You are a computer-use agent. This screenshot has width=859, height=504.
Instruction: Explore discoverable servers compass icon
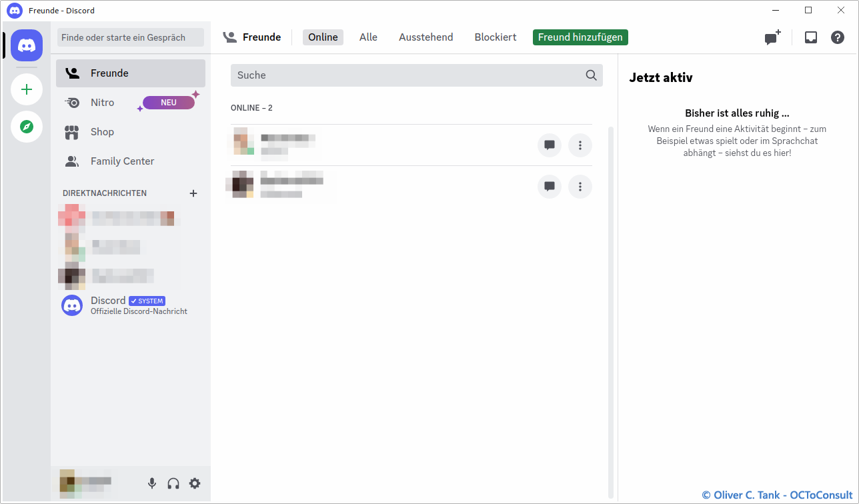tap(27, 127)
